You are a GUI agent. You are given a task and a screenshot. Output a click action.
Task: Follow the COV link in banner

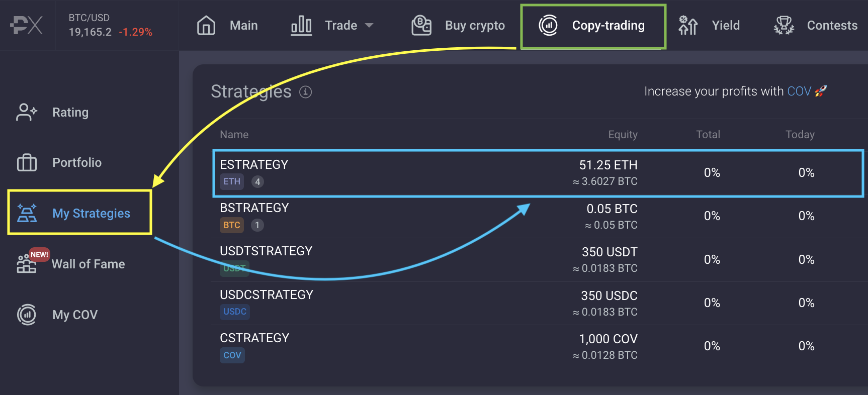click(799, 91)
